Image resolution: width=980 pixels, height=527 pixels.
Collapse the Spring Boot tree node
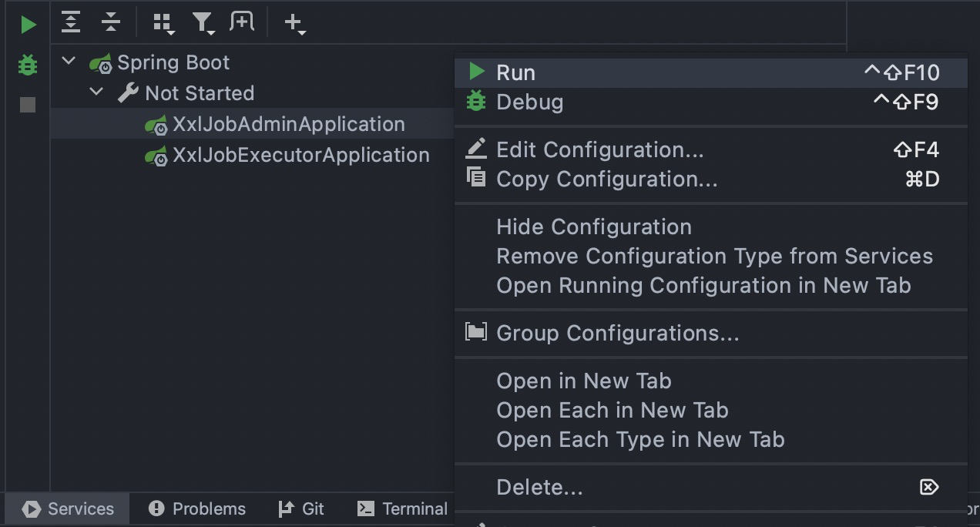pos(69,62)
